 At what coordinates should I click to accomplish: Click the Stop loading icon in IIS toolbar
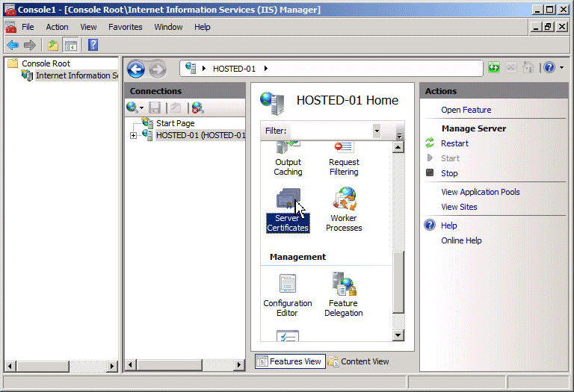[511, 68]
